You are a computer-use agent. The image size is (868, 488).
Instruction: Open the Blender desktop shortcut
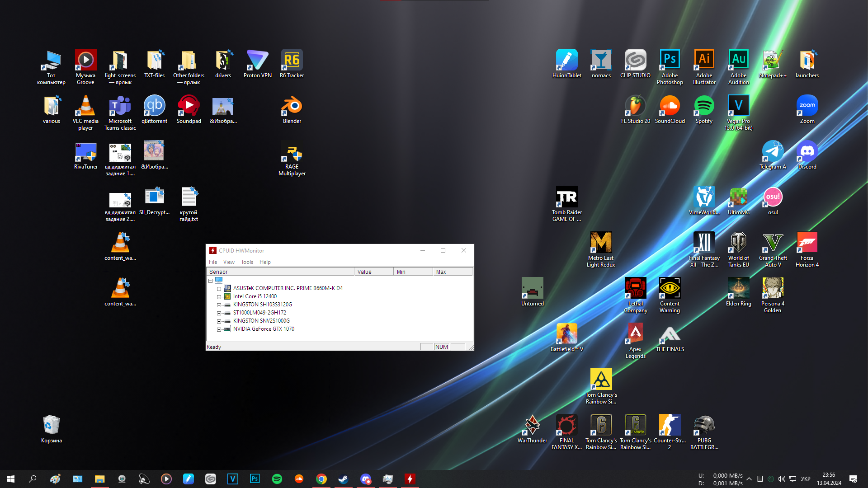292,109
